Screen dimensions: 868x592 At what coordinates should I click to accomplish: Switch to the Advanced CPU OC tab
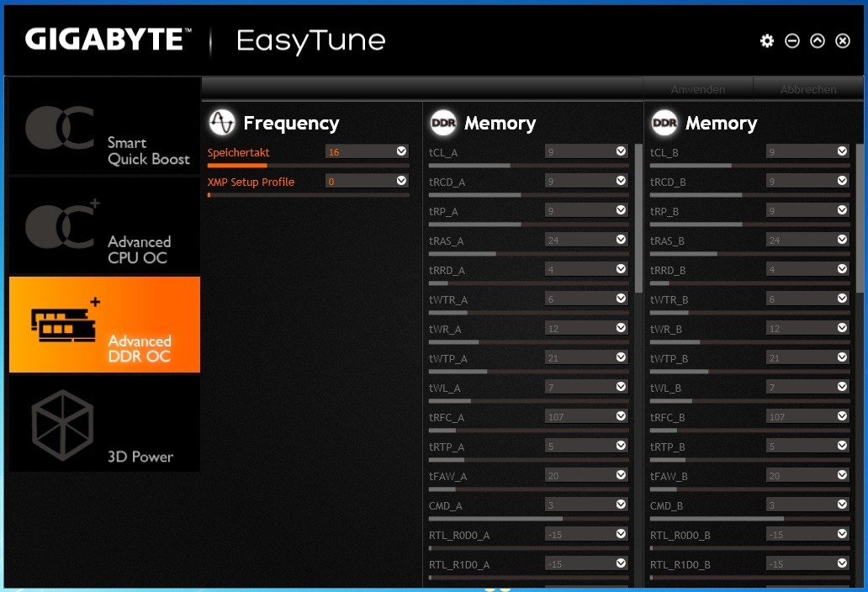pos(104,225)
